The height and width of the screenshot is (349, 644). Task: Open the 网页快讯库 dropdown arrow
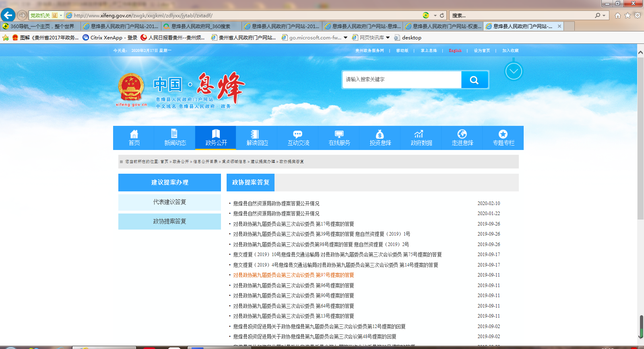coord(388,37)
